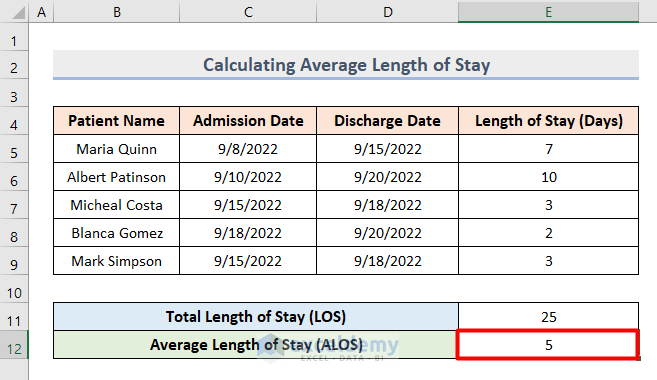The width and height of the screenshot is (657, 380).
Task: Select column B header
Action: [116, 12]
